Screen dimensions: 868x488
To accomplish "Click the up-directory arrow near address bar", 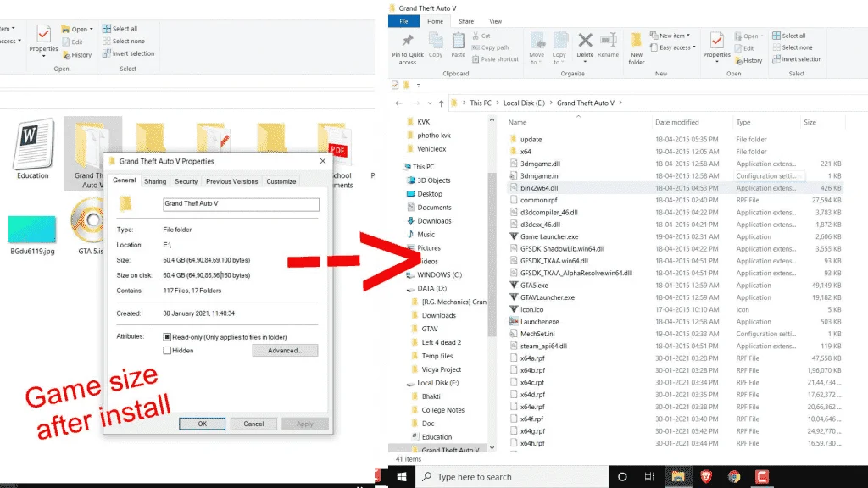I will click(x=441, y=103).
